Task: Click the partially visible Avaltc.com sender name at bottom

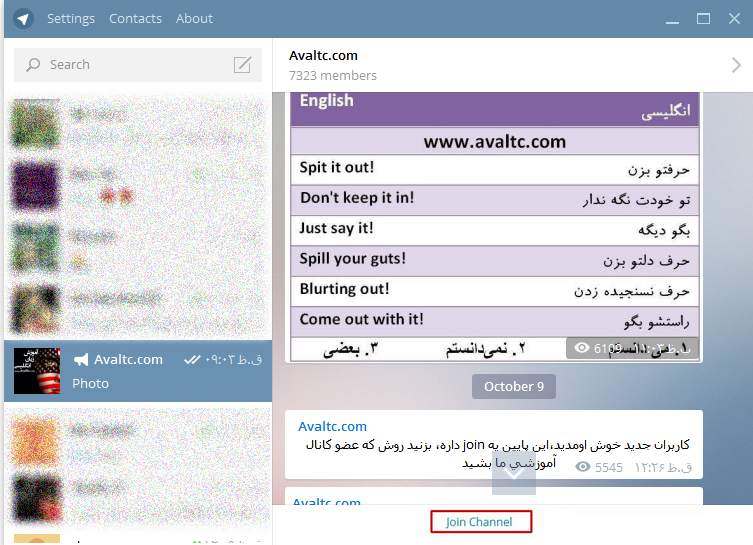Action: coord(327,501)
